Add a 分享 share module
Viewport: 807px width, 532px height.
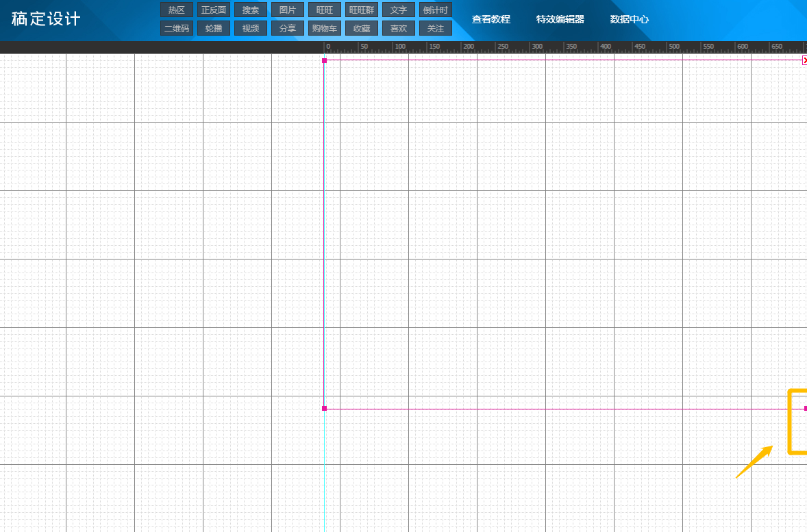288,28
